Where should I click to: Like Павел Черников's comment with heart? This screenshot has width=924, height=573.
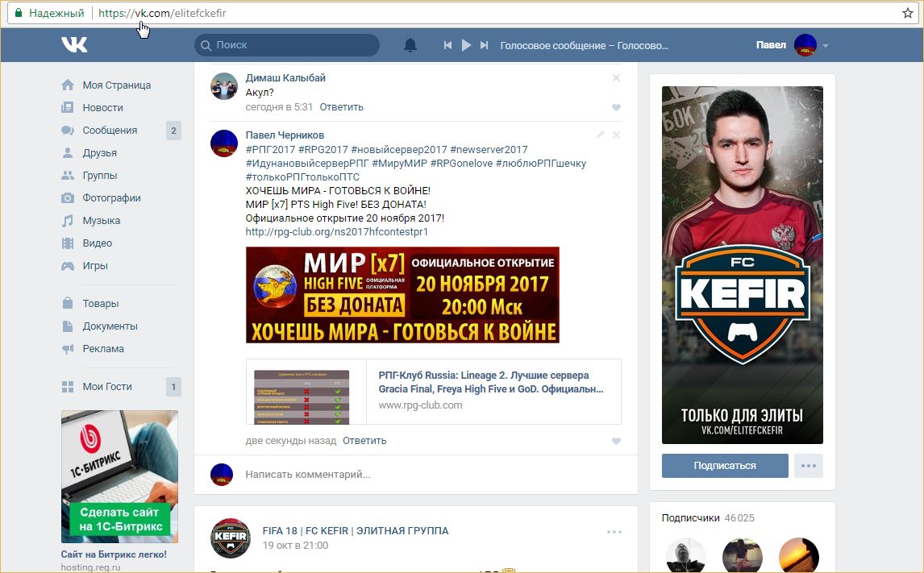pyautogui.click(x=616, y=441)
